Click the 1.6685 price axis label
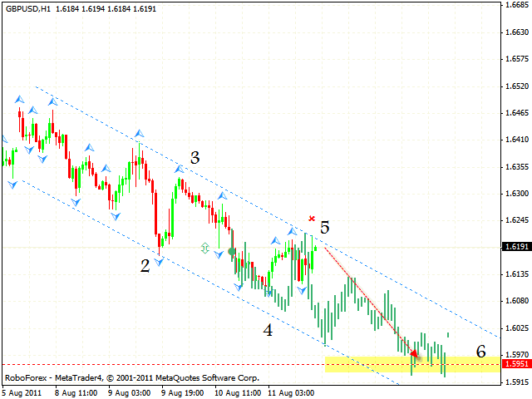The width and height of the screenshot is (532, 399). (x=517, y=5)
